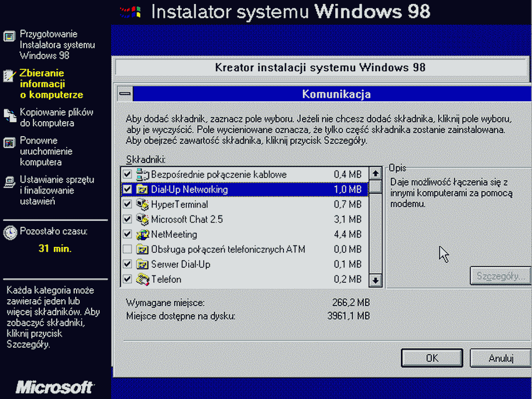Uncheck the NetMeeting checkbox
Image resolution: width=532 pixels, height=399 pixels.
[127, 234]
